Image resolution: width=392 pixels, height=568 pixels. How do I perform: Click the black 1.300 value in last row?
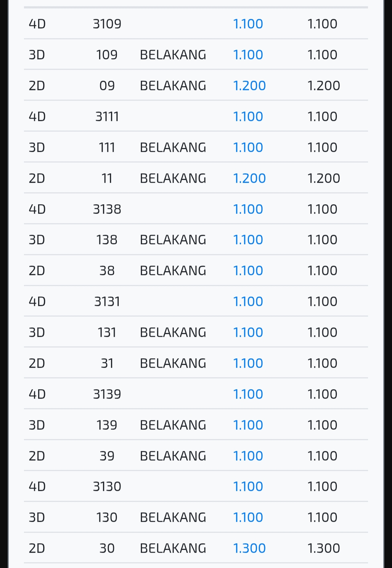[323, 548]
